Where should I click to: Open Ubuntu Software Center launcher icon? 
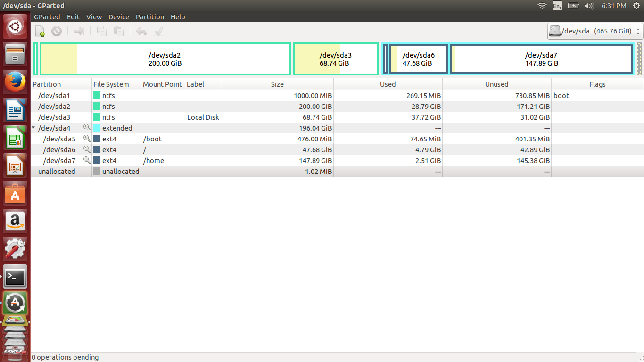pyautogui.click(x=16, y=193)
